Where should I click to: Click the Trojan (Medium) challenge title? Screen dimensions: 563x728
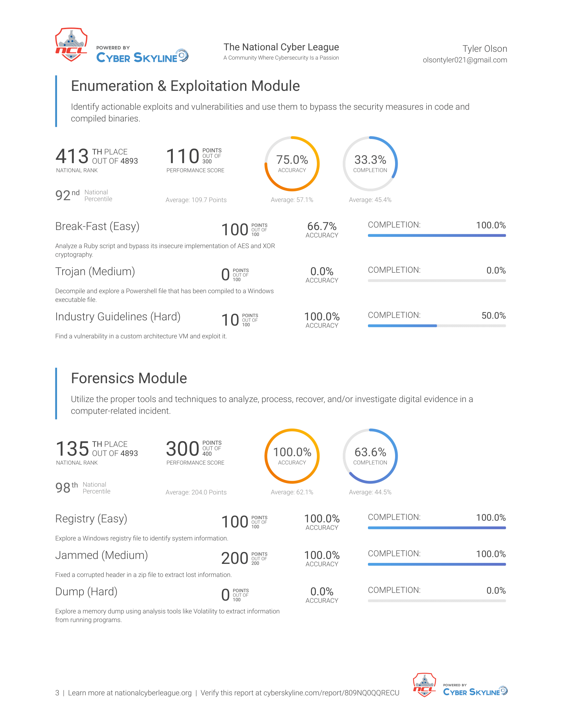[95, 272]
